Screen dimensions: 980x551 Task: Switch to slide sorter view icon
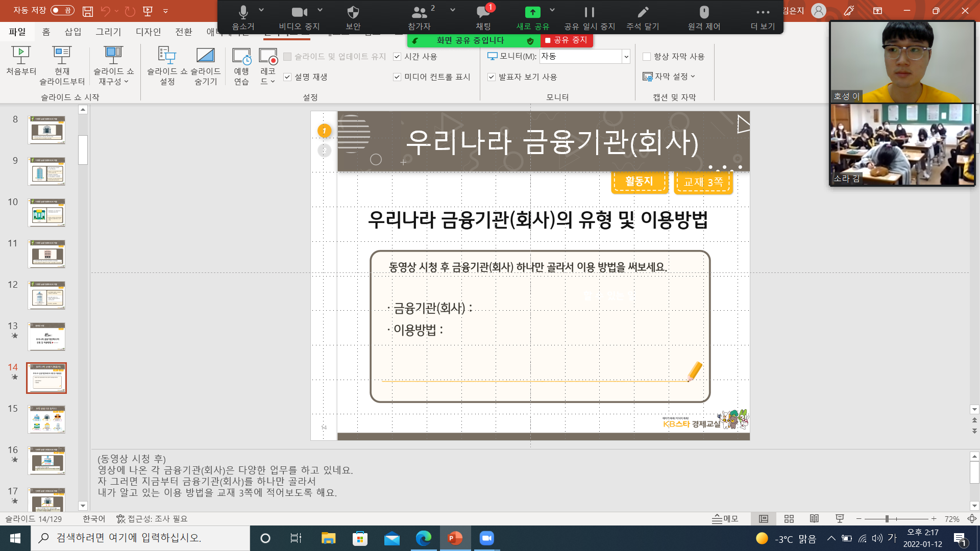[789, 519]
